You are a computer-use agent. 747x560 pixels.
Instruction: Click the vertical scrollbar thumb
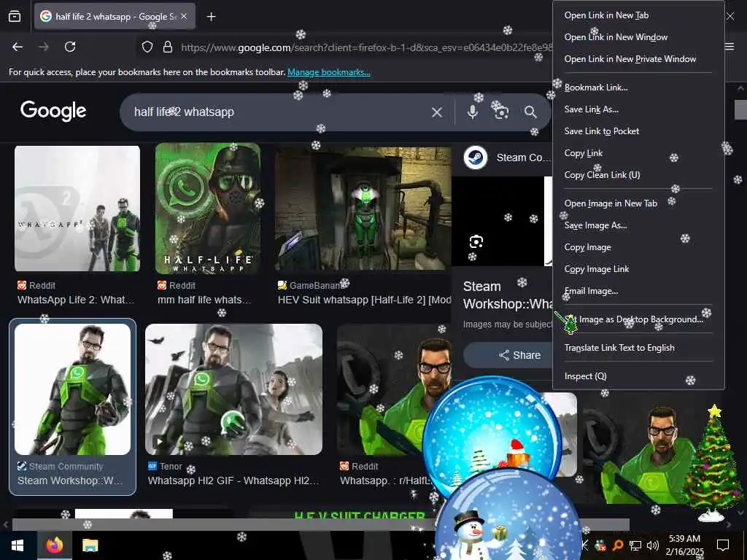click(x=740, y=110)
